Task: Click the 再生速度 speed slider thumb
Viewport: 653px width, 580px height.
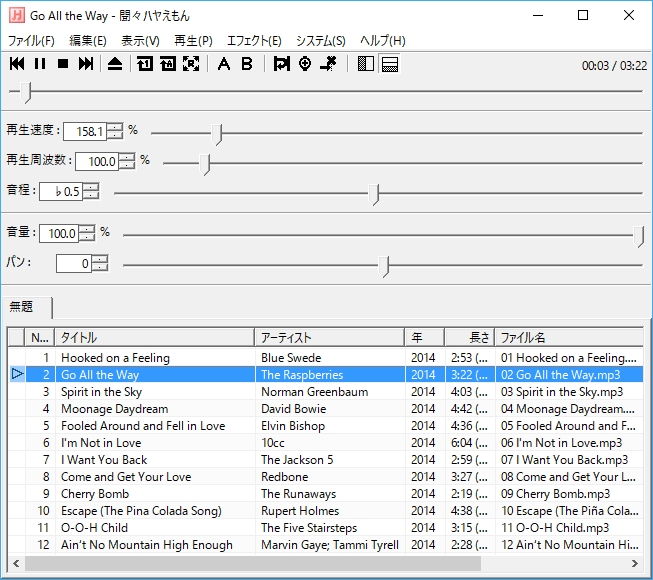Action: (217, 134)
